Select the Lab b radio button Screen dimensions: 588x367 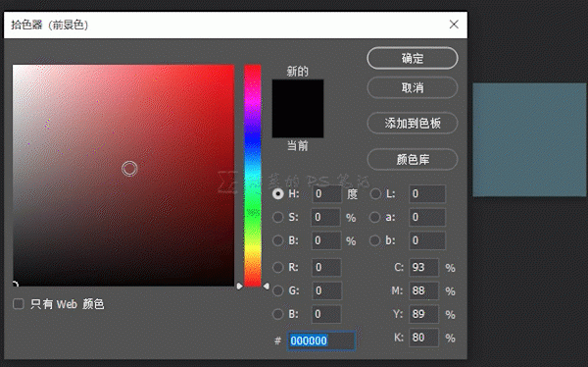[375, 240]
